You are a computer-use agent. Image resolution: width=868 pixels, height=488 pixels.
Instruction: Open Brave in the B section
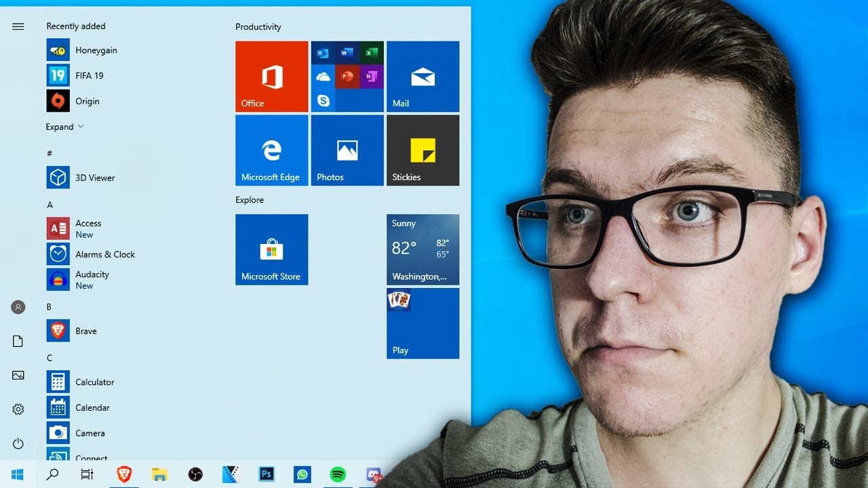(x=73, y=331)
